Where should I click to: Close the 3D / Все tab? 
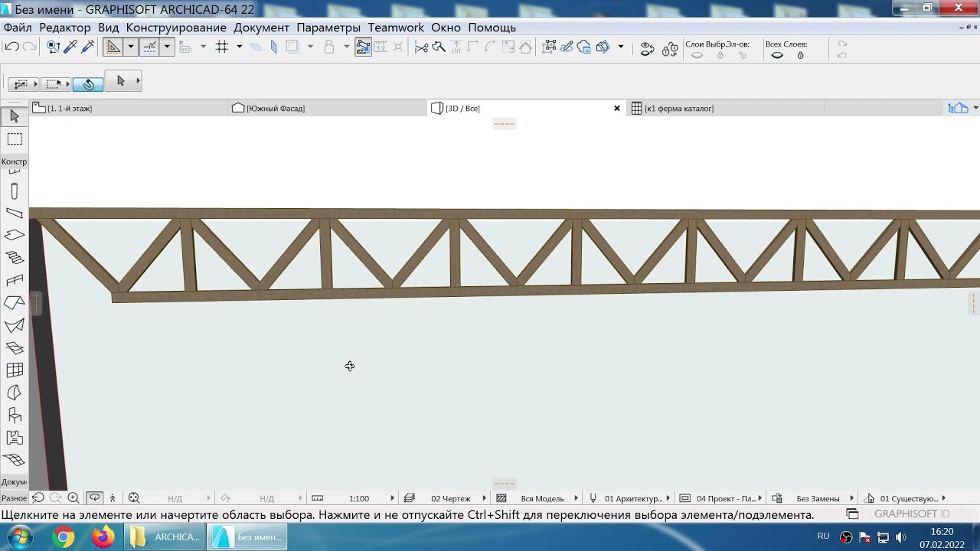point(617,109)
